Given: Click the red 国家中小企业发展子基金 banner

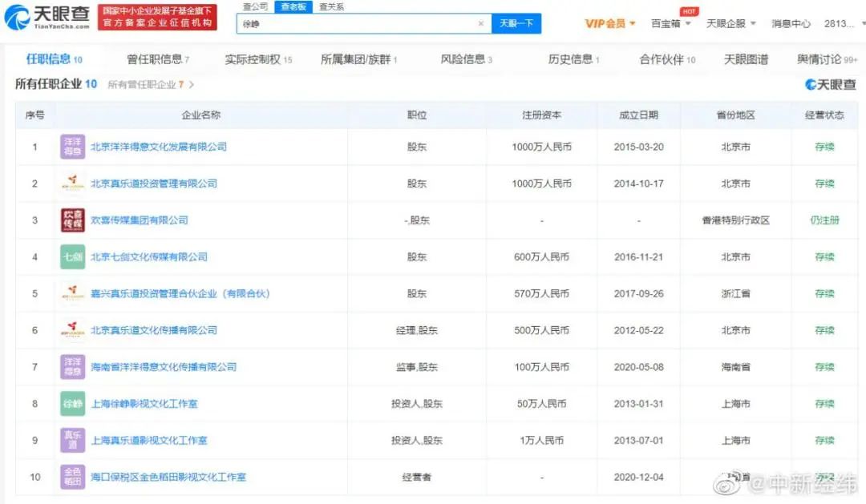Looking at the screenshot, I should (157, 17).
